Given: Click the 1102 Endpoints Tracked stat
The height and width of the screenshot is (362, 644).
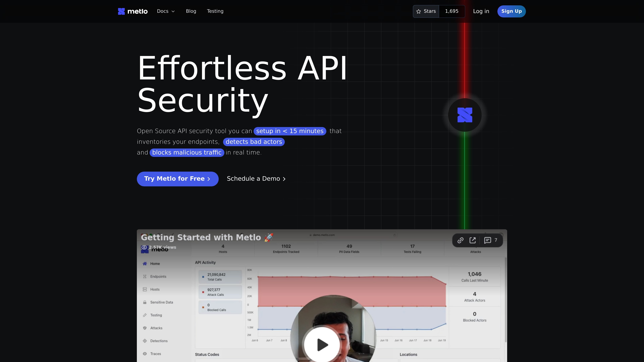Looking at the screenshot, I should (286, 249).
